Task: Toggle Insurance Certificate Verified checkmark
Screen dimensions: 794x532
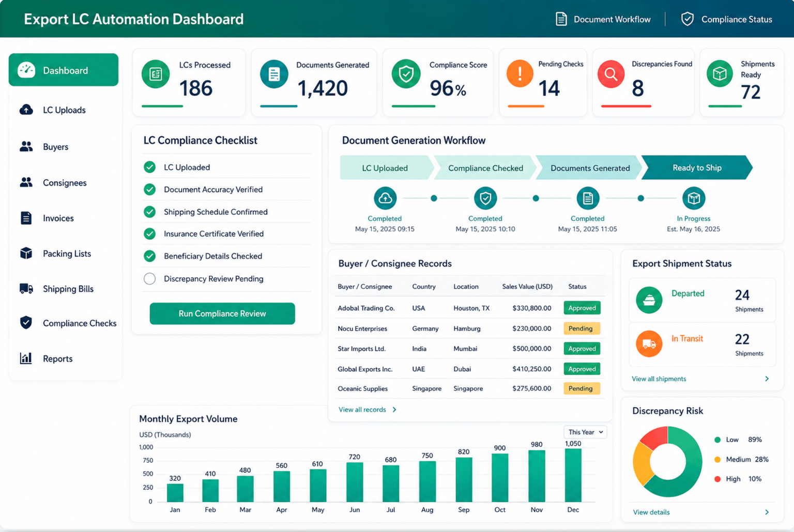Action: (150, 234)
